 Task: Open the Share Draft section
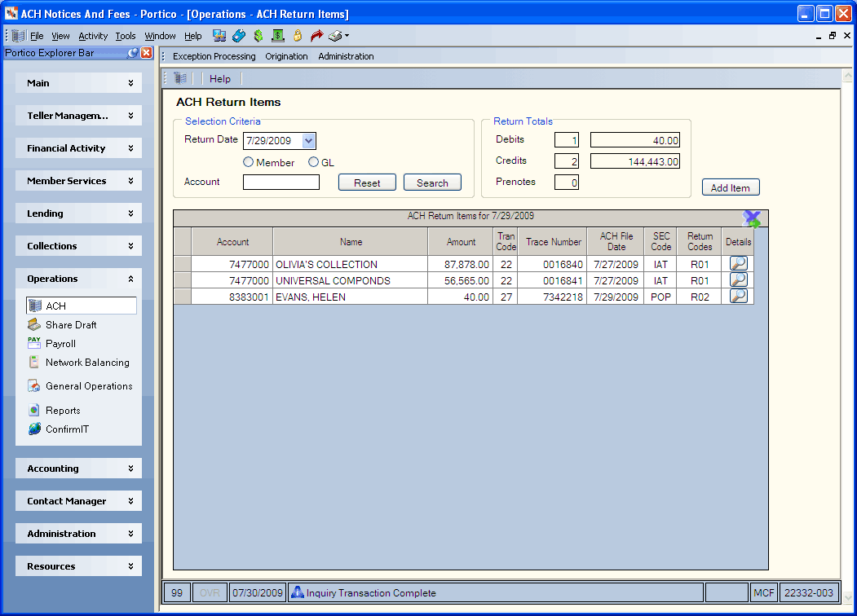[x=70, y=325]
